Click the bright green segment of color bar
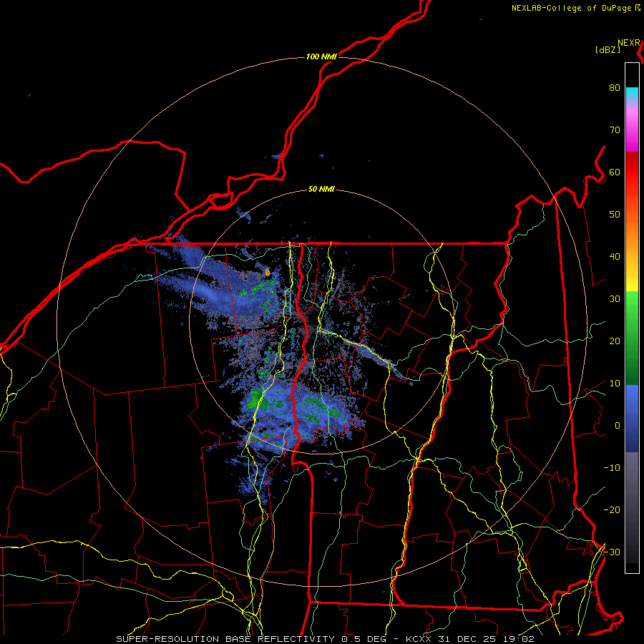The image size is (644, 644). coord(632,308)
